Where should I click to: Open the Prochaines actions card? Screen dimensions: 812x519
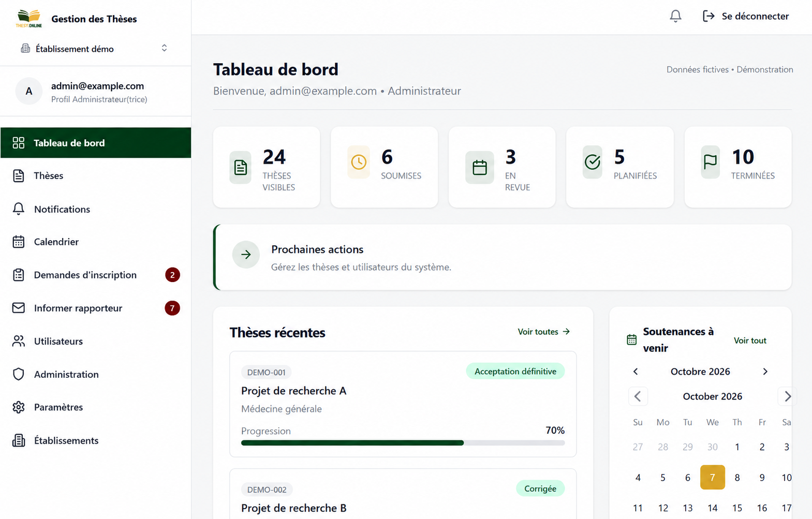(x=503, y=257)
